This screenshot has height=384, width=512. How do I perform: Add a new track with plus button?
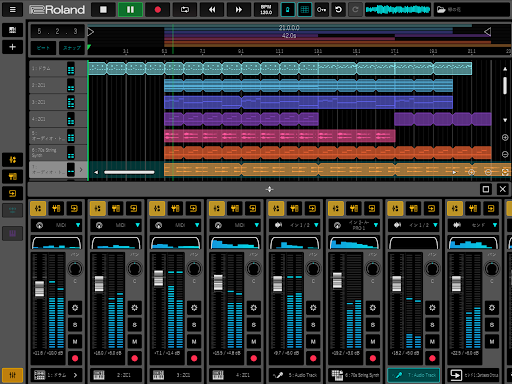(x=12, y=47)
